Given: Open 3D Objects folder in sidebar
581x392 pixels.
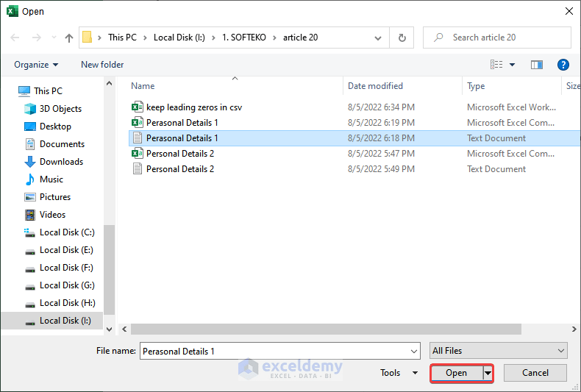Looking at the screenshot, I should tap(53, 109).
